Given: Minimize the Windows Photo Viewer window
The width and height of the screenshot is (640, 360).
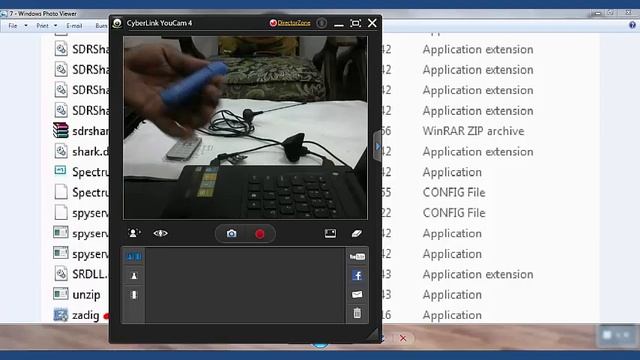Looking at the screenshot, I should coord(598,13).
